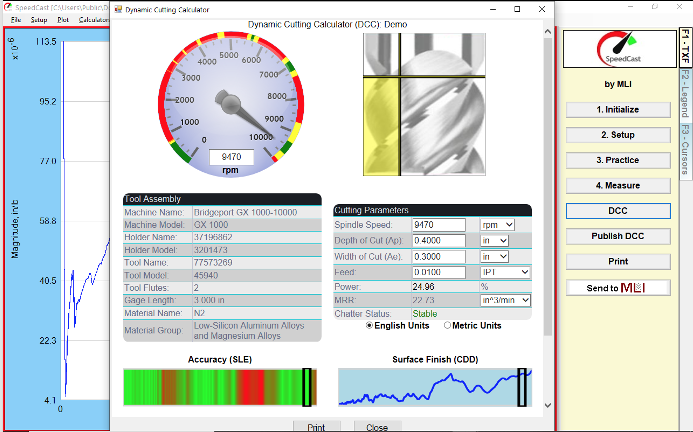693x432 pixels.
Task: Click the Send to MLI button
Action: [618, 288]
